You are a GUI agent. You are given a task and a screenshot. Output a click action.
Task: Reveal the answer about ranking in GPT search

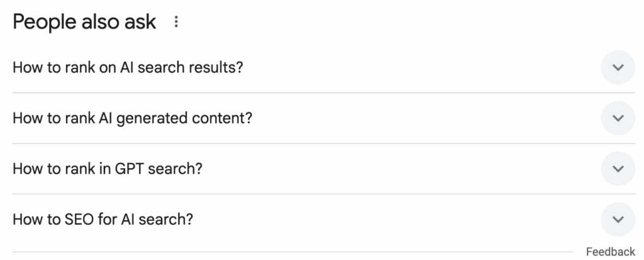click(x=314, y=169)
